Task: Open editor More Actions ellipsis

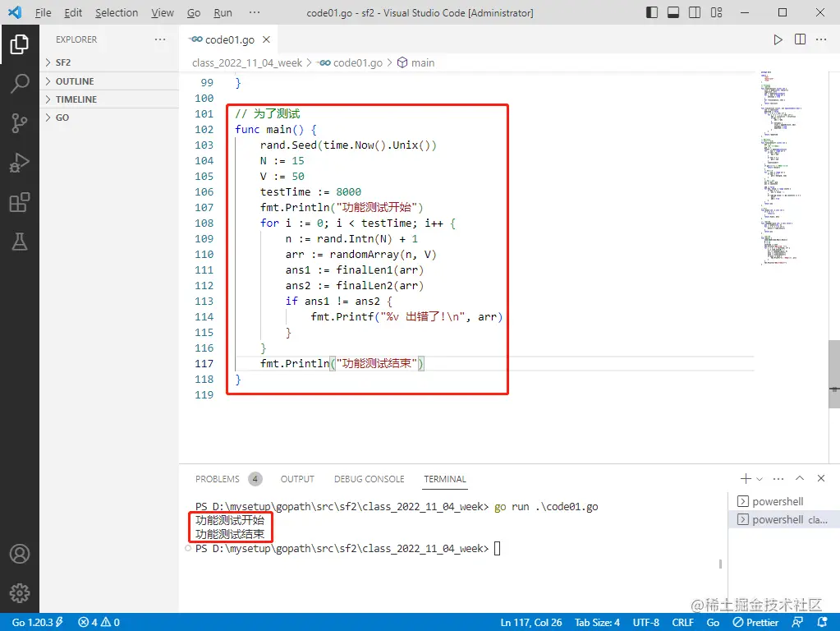Action: pos(821,39)
